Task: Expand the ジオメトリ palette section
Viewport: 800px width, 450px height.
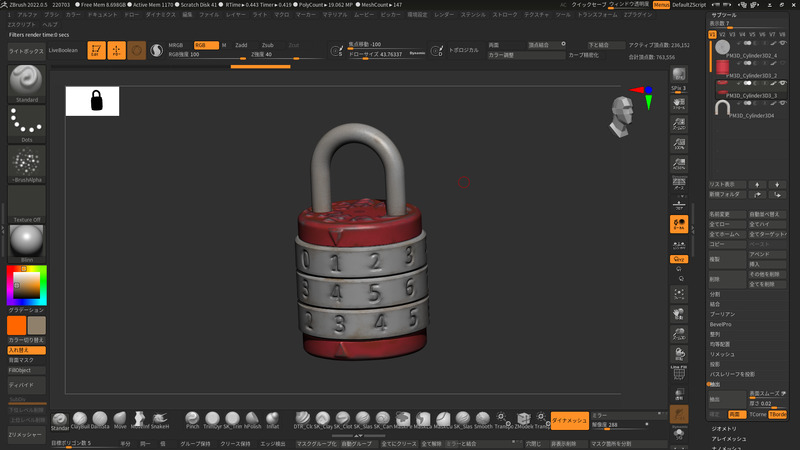Action: pos(724,429)
